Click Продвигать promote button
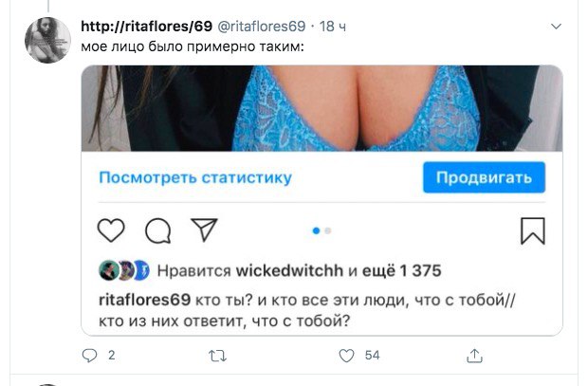 [484, 177]
